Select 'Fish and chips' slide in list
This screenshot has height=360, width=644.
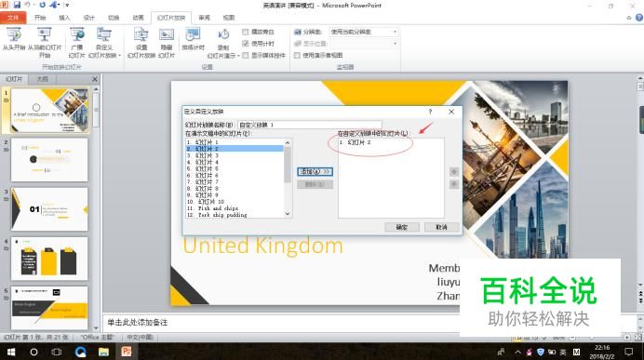pos(235,208)
